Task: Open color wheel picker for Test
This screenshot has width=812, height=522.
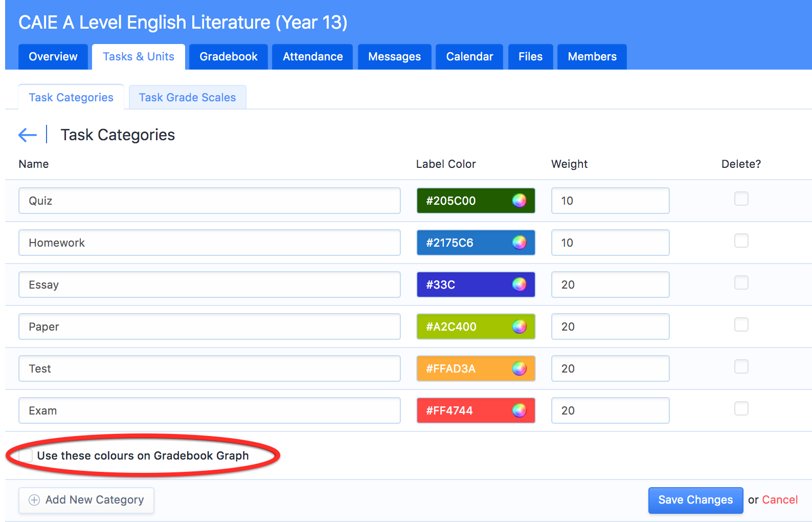Action: [519, 368]
